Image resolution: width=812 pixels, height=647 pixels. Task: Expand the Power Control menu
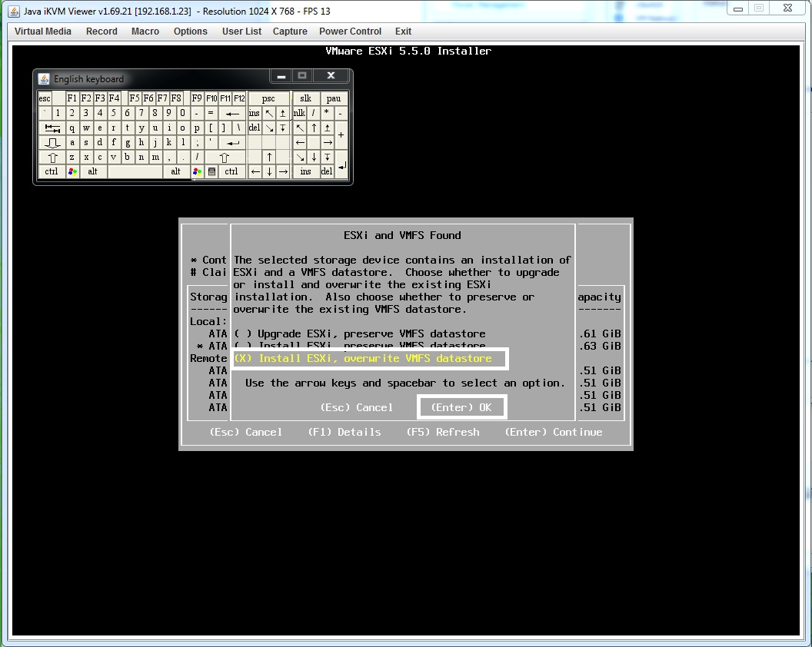350,32
